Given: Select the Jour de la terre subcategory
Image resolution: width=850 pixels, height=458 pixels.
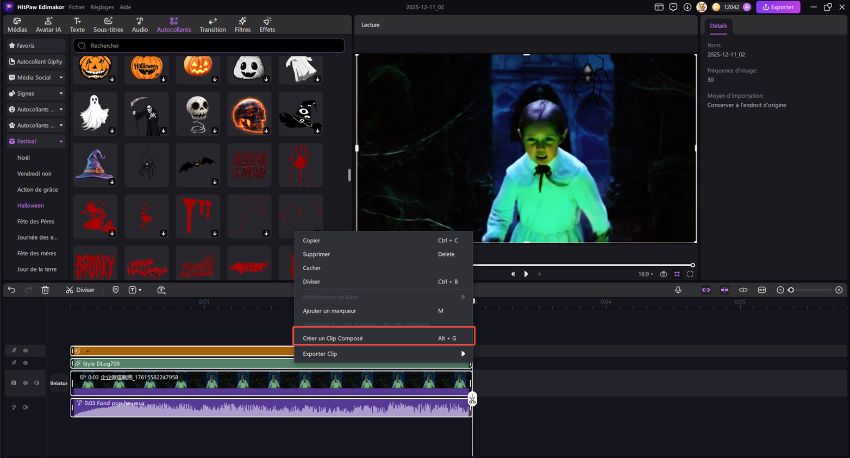Looking at the screenshot, I should pos(36,269).
